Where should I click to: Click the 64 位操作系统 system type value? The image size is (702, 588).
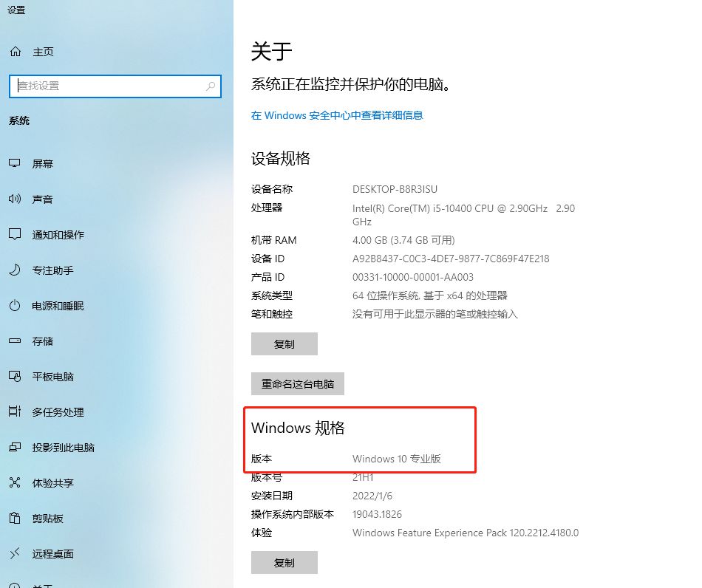pos(430,295)
